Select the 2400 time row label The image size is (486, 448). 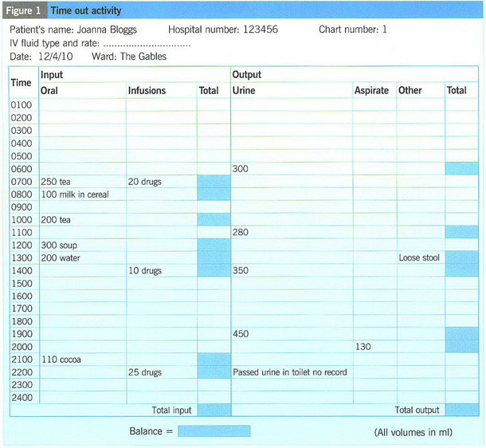coord(22,397)
